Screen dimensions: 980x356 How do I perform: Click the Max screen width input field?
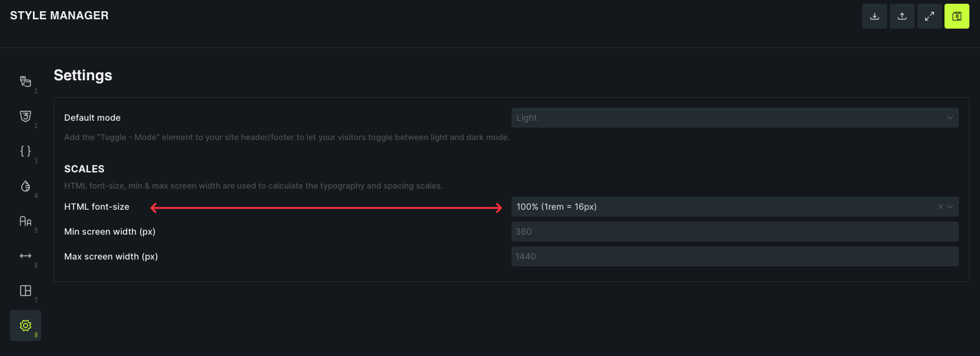point(734,256)
